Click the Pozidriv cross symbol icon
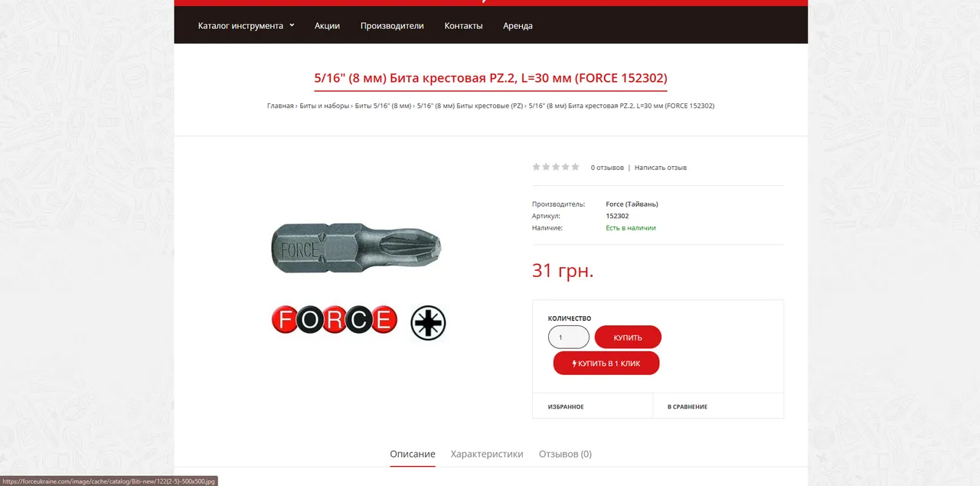This screenshot has width=980, height=486. pos(428,322)
